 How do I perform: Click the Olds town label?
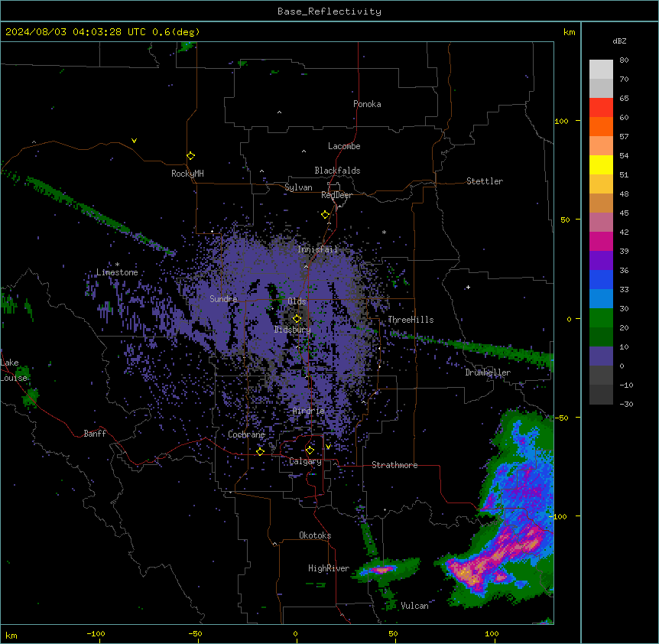click(x=297, y=301)
